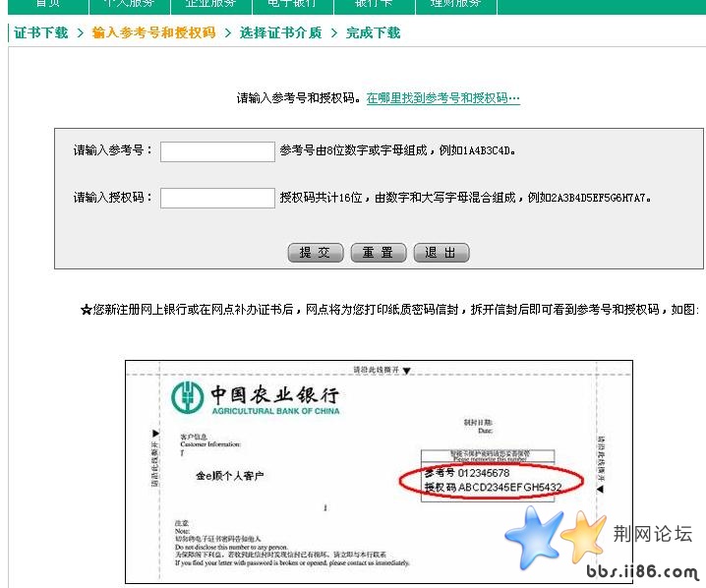Image resolution: width=706 pixels, height=588 pixels.
Task: Click the 输入参考号和授权码 step label
Action: (153, 32)
